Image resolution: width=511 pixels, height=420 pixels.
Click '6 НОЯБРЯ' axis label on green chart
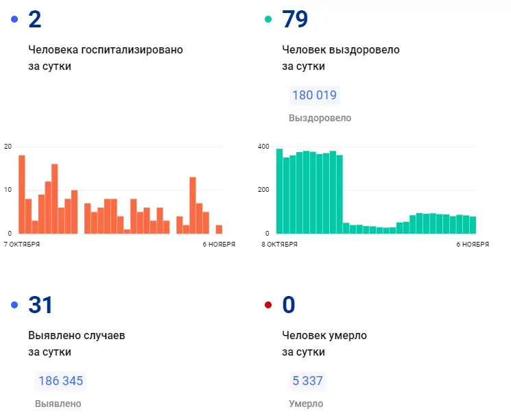(473, 245)
